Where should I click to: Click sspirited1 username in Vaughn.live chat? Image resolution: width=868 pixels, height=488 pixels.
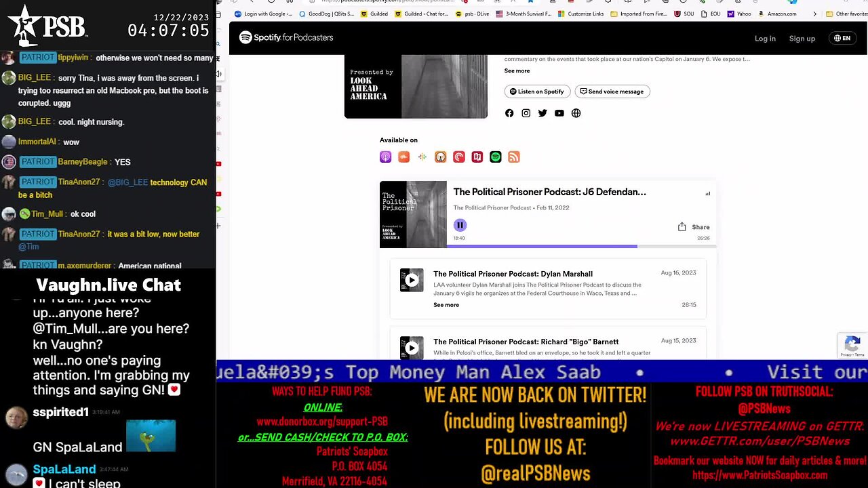61,412
